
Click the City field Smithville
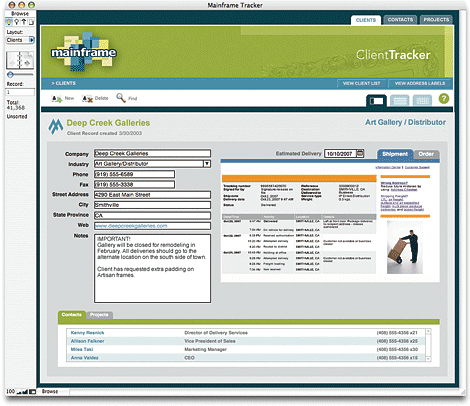[152, 205]
